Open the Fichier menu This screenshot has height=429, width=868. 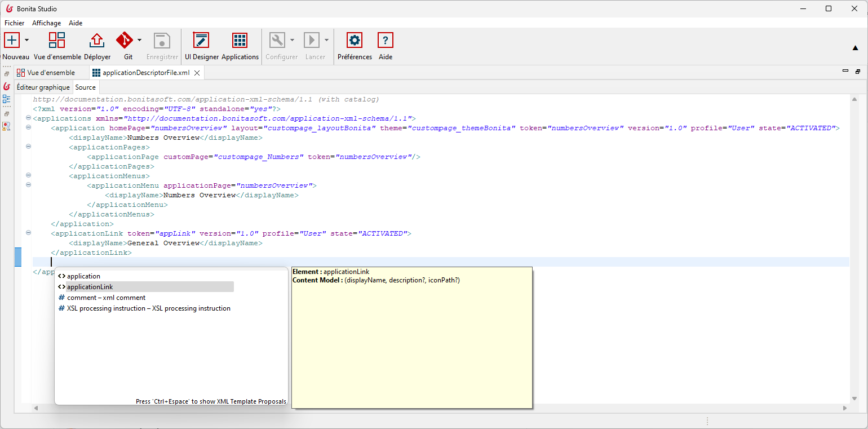[x=14, y=23]
